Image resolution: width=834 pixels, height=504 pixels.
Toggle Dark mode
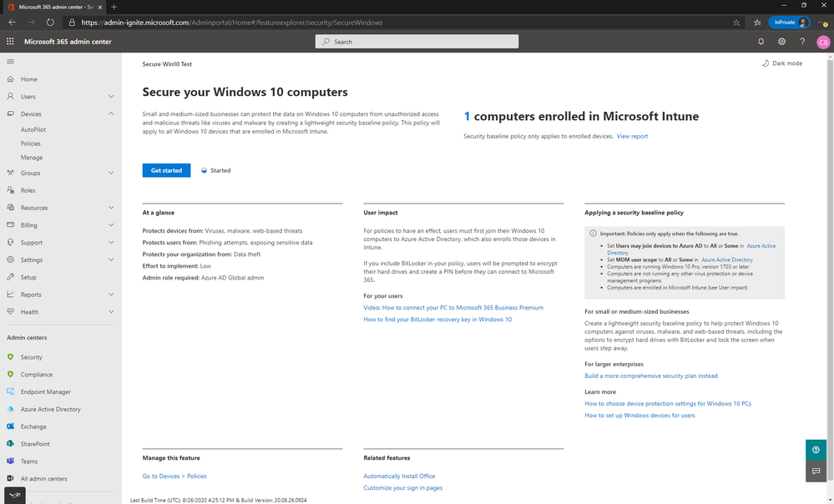coord(782,63)
